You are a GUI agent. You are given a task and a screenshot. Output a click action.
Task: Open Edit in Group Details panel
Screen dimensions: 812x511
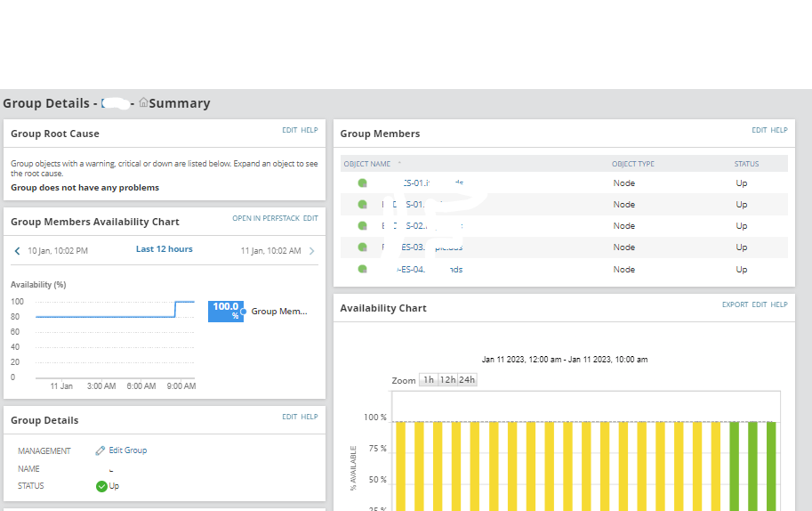pyautogui.click(x=289, y=417)
